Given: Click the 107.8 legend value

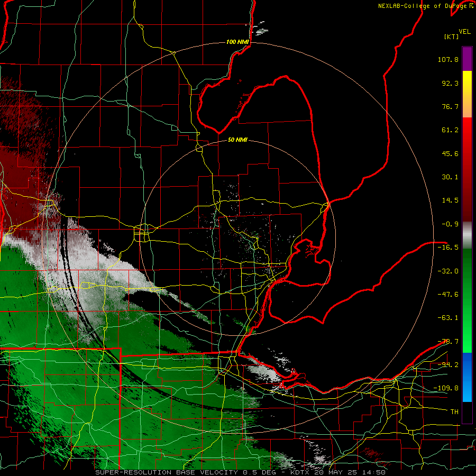Looking at the screenshot, I should click(x=448, y=59).
